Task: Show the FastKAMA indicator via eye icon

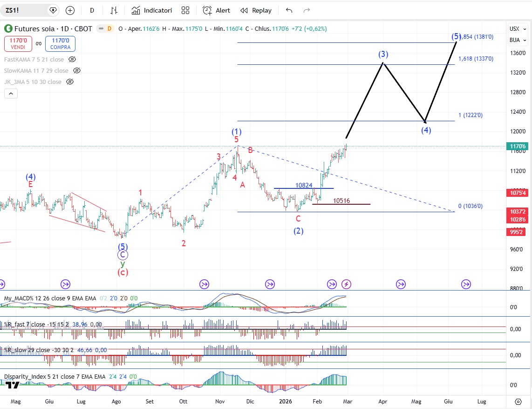Action: (x=72, y=59)
